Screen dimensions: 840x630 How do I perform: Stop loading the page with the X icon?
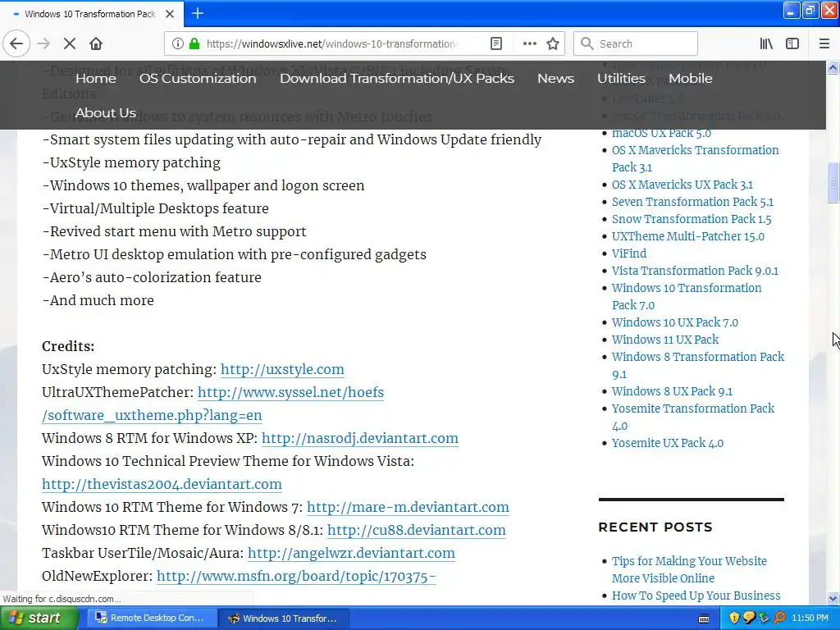pos(70,43)
